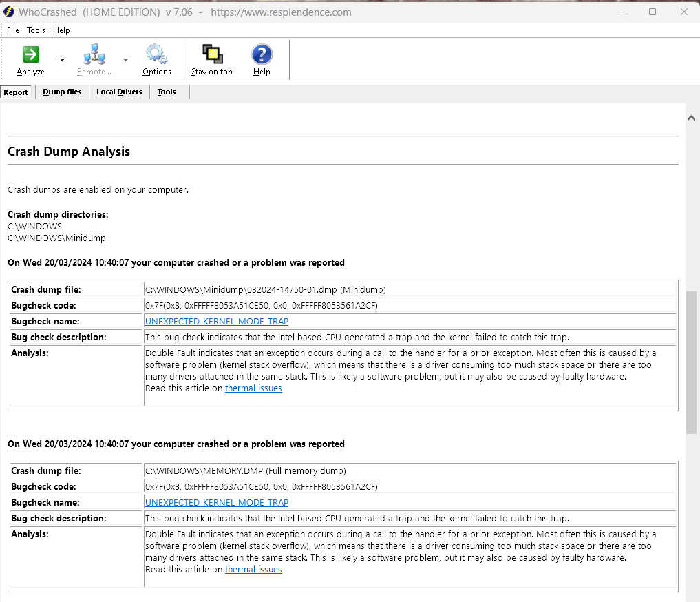The width and height of the screenshot is (700, 602).
Task: Click 'Crash dump directories:' label
Action: (58, 214)
